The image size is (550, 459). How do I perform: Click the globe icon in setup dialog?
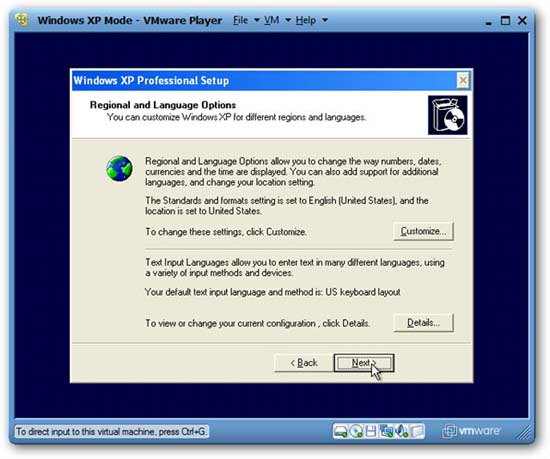119,169
